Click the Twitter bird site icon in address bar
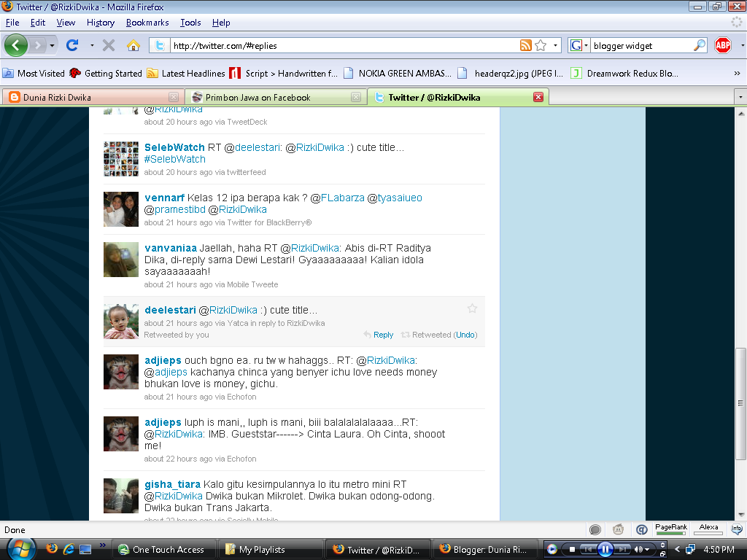 pos(160,46)
